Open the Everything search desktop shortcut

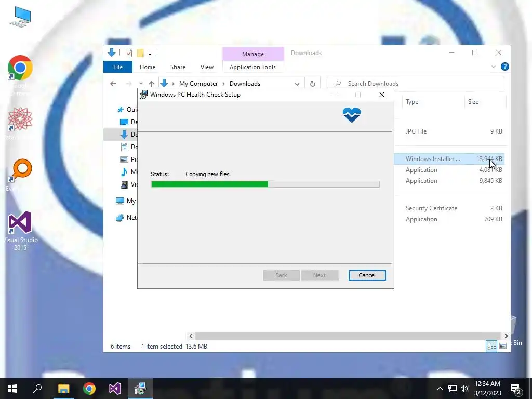pos(21,170)
